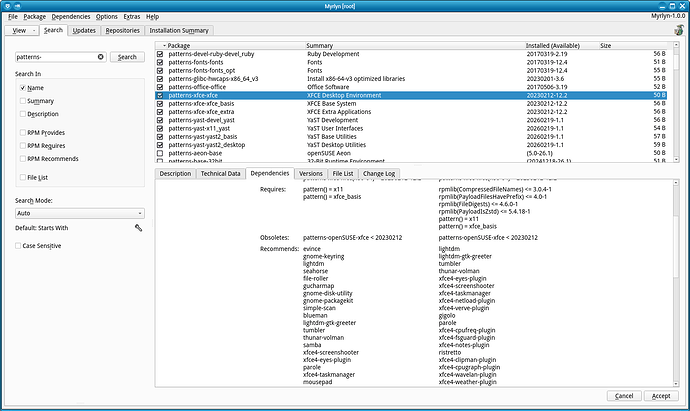
Task: Select the patterns-xfce-xfce_basis row
Action: point(411,103)
